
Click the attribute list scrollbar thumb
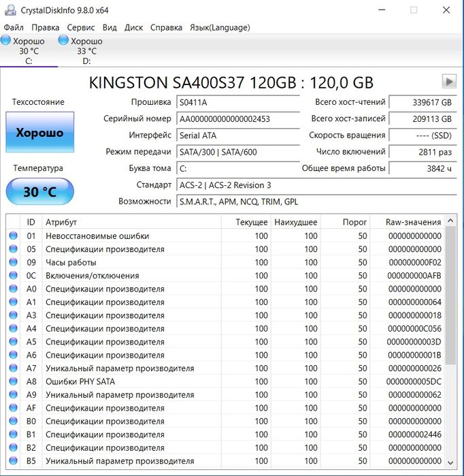(450, 295)
